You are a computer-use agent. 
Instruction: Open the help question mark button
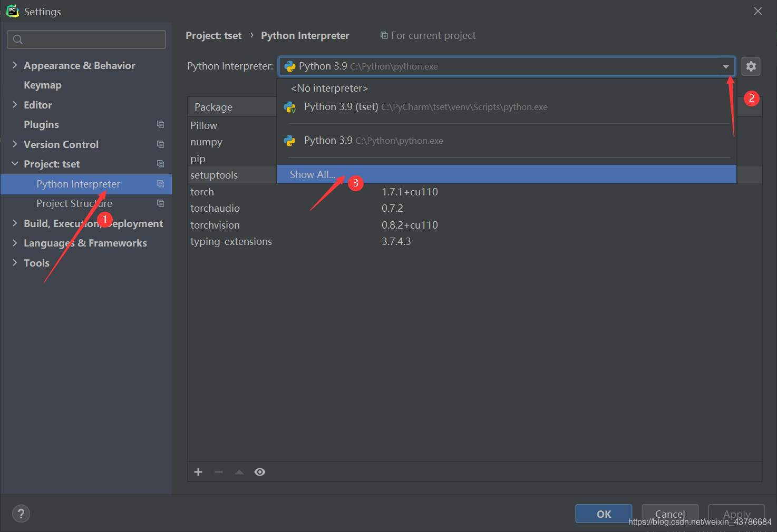[x=21, y=514]
